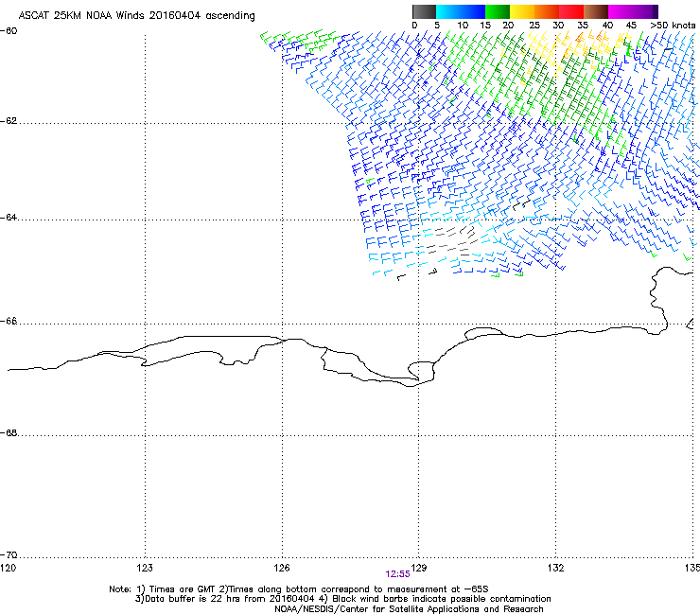The image size is (700, 615).
Task: Click the longitude label 123
Action: coord(145,568)
